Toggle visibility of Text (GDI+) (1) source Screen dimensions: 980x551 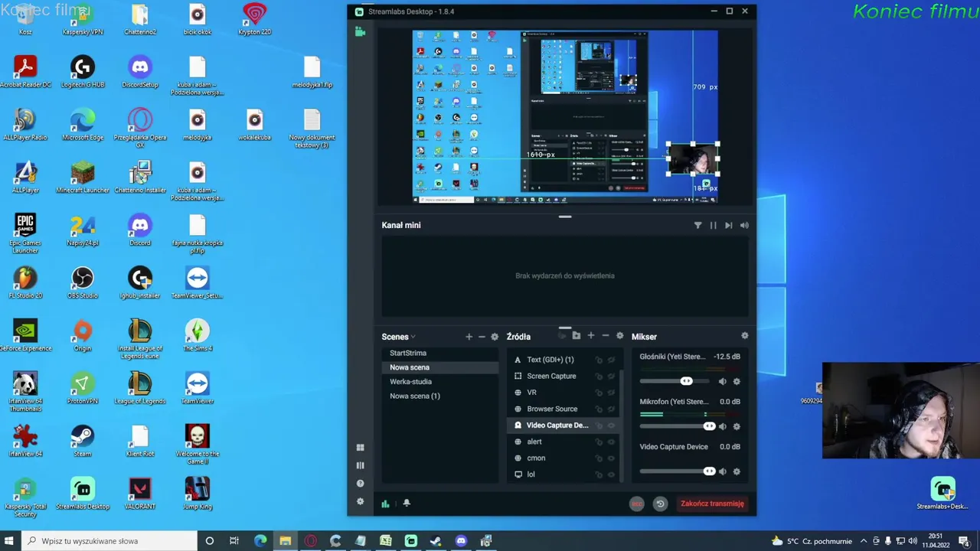[611, 360]
